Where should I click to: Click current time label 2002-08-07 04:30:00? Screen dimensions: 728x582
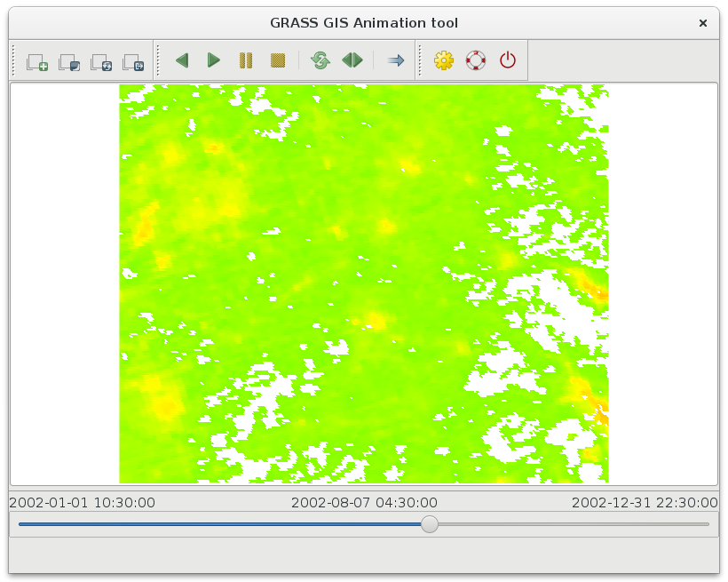pyautogui.click(x=364, y=503)
